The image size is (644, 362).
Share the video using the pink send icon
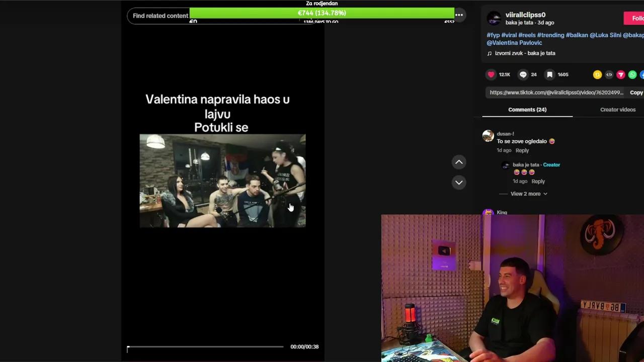(620, 74)
